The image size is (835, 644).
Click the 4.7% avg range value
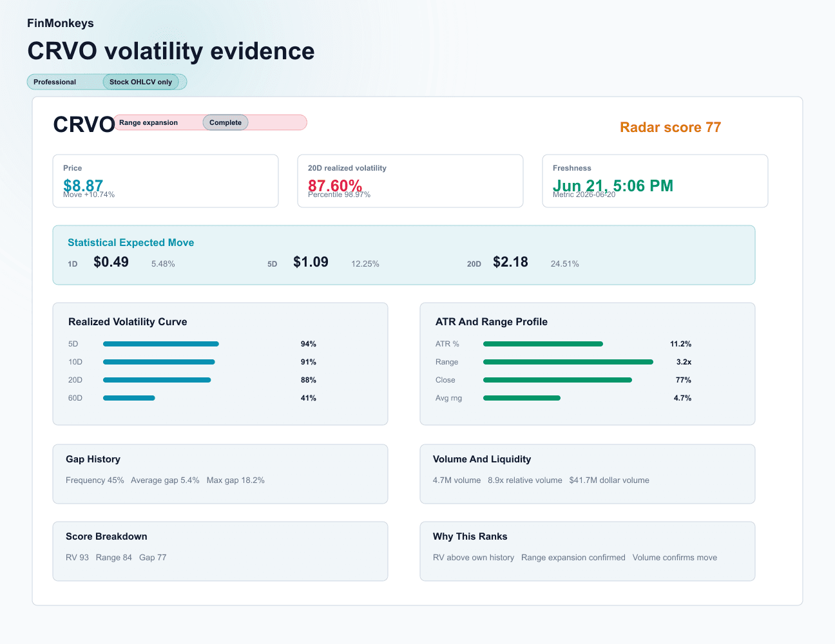click(683, 398)
